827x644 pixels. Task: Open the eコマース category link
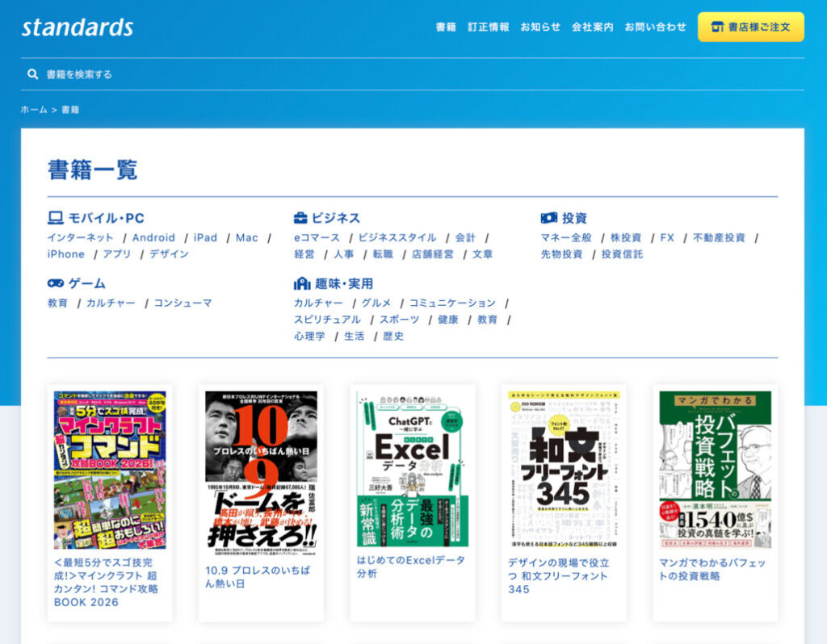point(317,238)
